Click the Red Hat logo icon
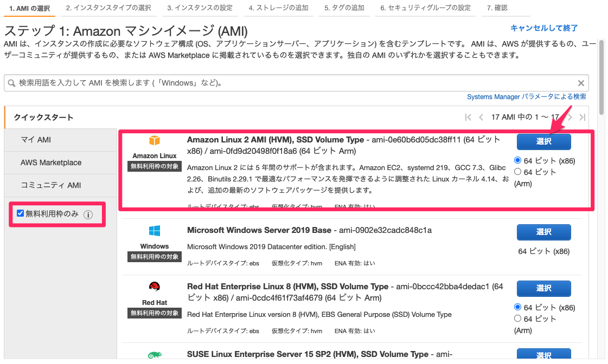 (155, 287)
